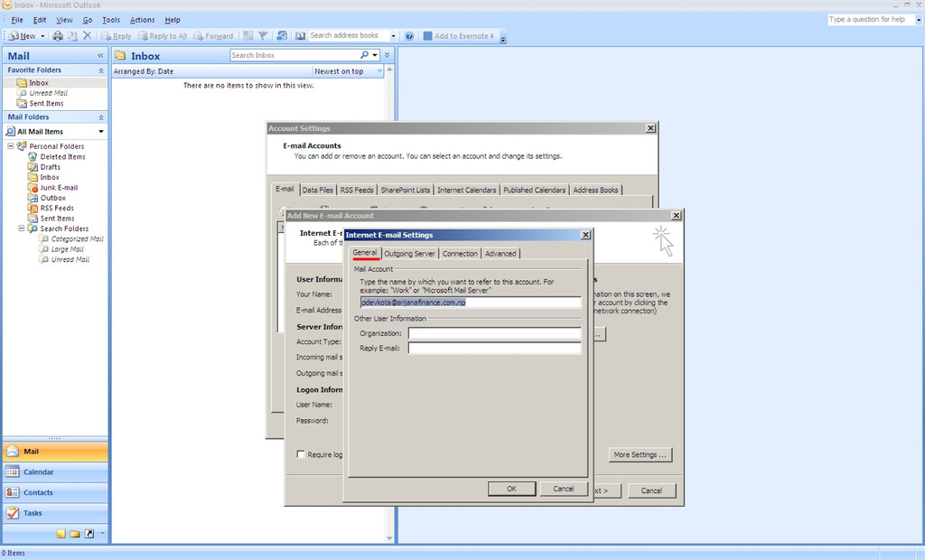Open the Search address books dropdown
The image size is (925, 560).
(x=393, y=36)
